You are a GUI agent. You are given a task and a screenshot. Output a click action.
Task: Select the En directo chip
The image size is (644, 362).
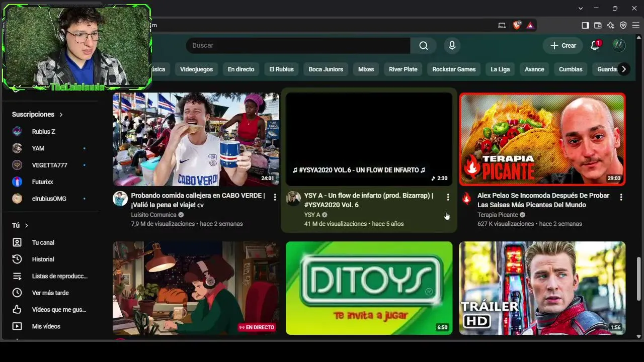coord(241,69)
